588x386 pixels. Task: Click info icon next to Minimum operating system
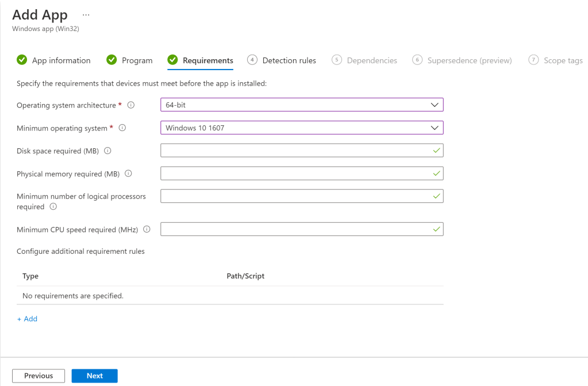(122, 128)
